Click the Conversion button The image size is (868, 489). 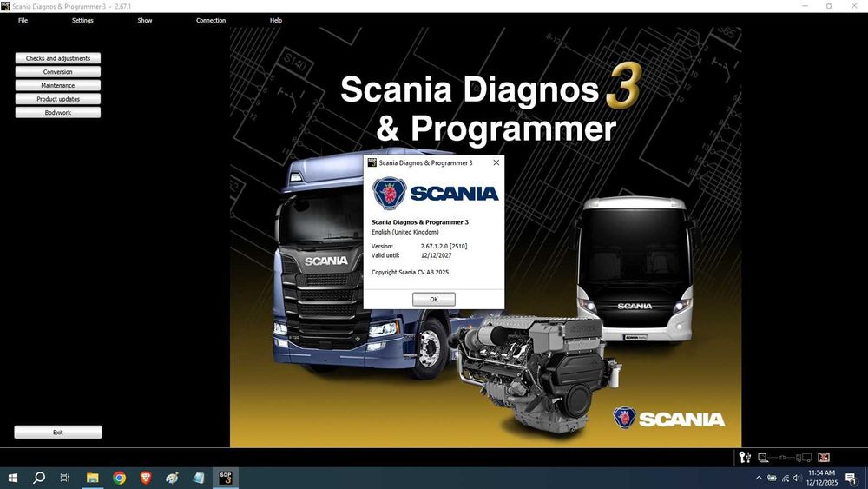(58, 72)
